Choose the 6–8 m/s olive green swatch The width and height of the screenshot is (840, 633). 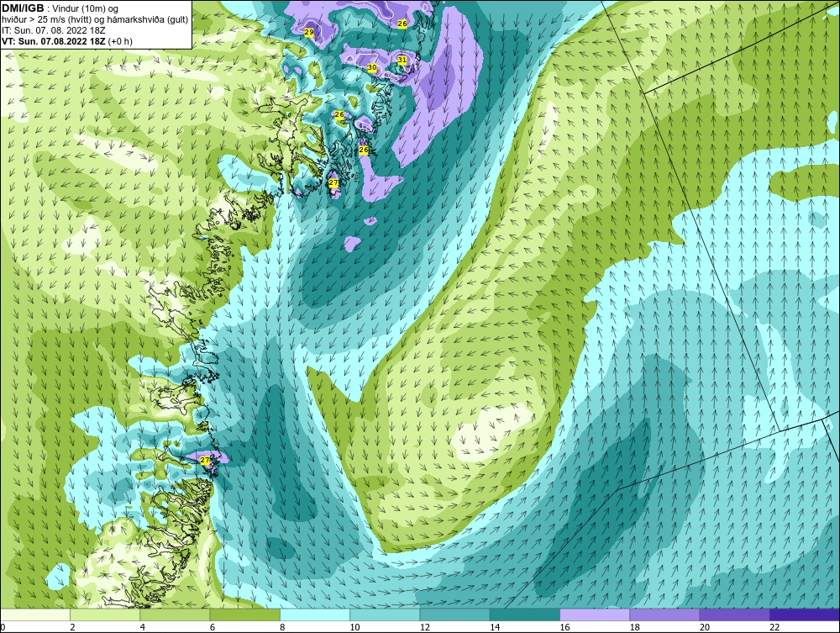click(x=244, y=615)
